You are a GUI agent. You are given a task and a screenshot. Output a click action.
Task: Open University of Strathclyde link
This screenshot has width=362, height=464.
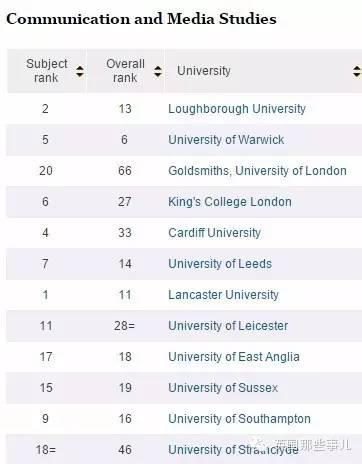coord(233,450)
